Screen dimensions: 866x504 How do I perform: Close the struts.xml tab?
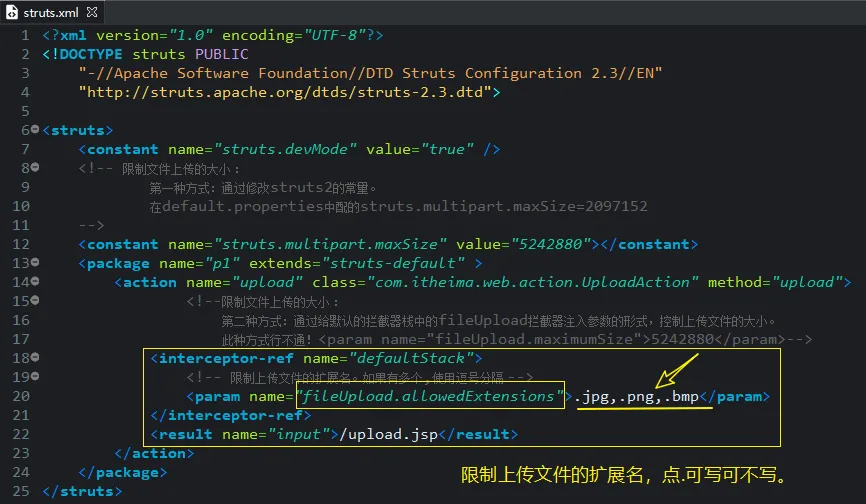tap(92, 12)
